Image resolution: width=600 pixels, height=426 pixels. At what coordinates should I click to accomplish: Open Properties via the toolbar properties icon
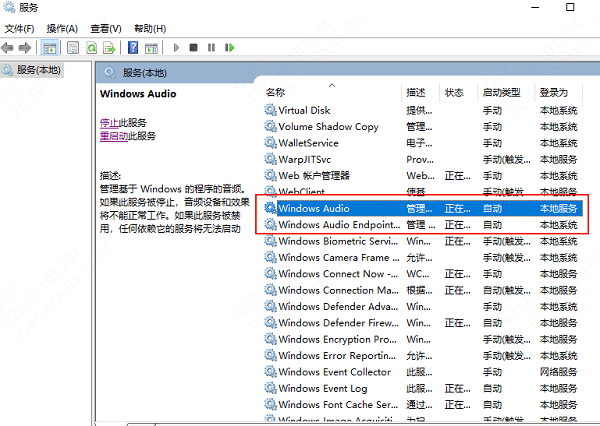pyautogui.click(x=73, y=48)
